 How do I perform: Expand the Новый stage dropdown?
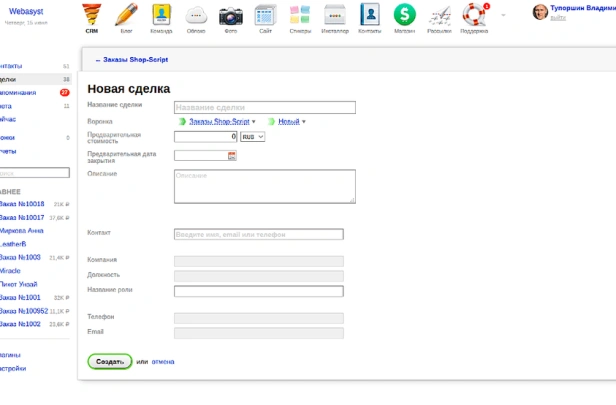point(287,122)
